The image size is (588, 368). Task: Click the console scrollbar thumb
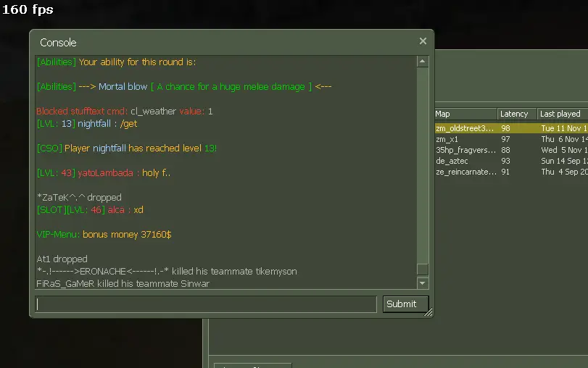pos(423,269)
